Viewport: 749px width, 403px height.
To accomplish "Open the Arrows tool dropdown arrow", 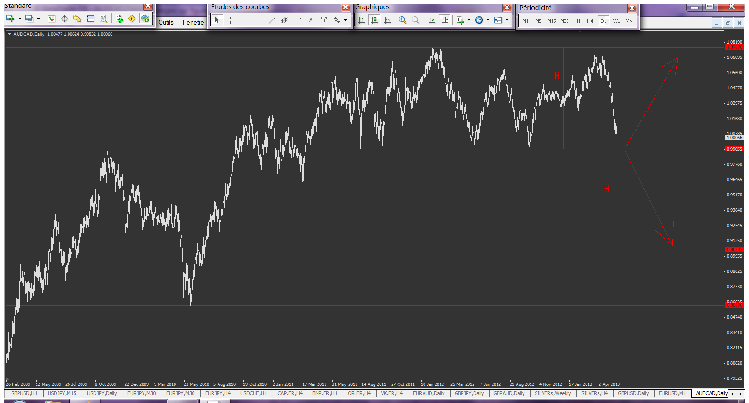I will coord(345,20).
